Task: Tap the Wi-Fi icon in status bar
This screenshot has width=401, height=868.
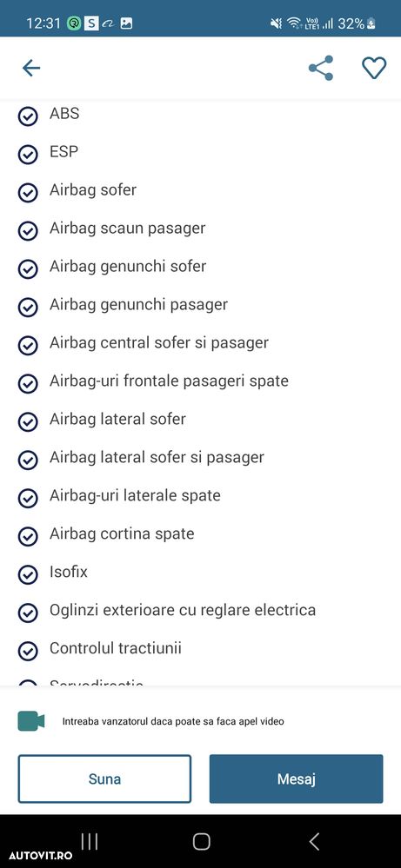Action: [x=293, y=23]
